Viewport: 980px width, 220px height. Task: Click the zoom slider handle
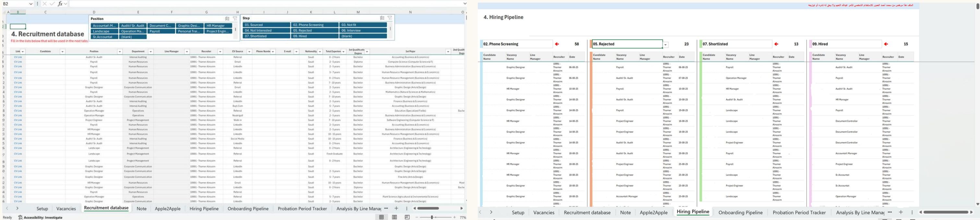click(432, 217)
